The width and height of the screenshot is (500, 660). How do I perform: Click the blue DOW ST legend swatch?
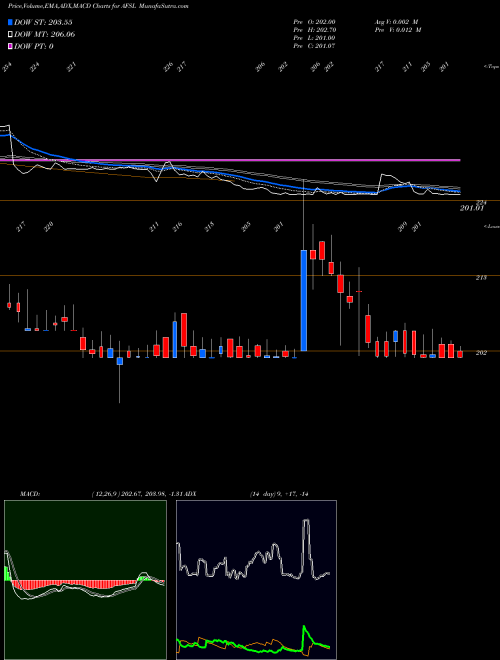[10, 22]
